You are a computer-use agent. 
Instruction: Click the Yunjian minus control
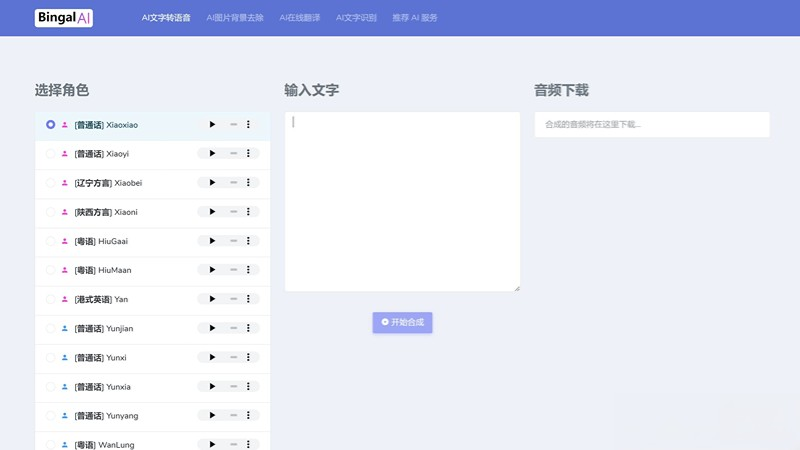click(233, 328)
